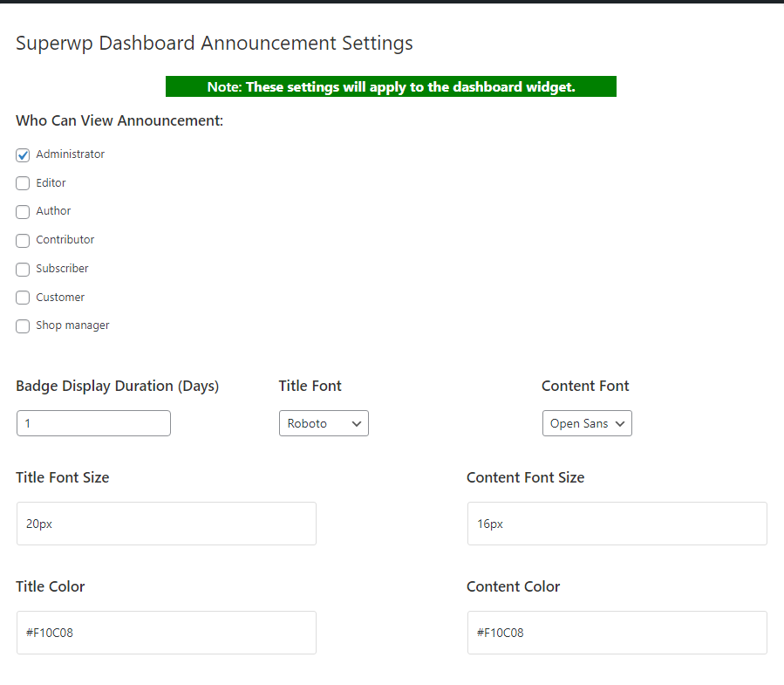The width and height of the screenshot is (784, 685).
Task: Open the Title Font dropdown showing Roboto
Action: pos(324,423)
